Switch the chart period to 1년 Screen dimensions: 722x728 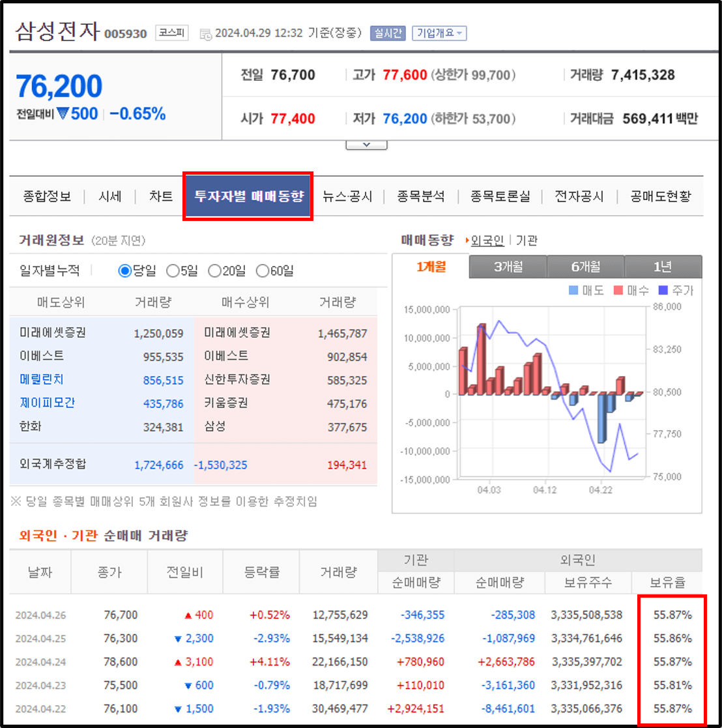[663, 267]
